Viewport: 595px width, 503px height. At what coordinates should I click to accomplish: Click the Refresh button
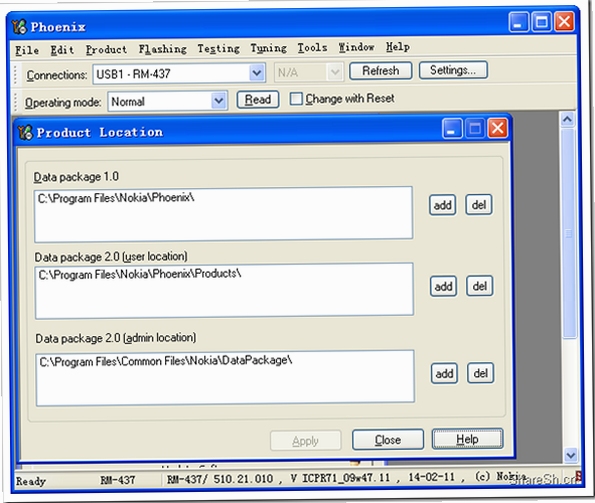pyautogui.click(x=381, y=71)
